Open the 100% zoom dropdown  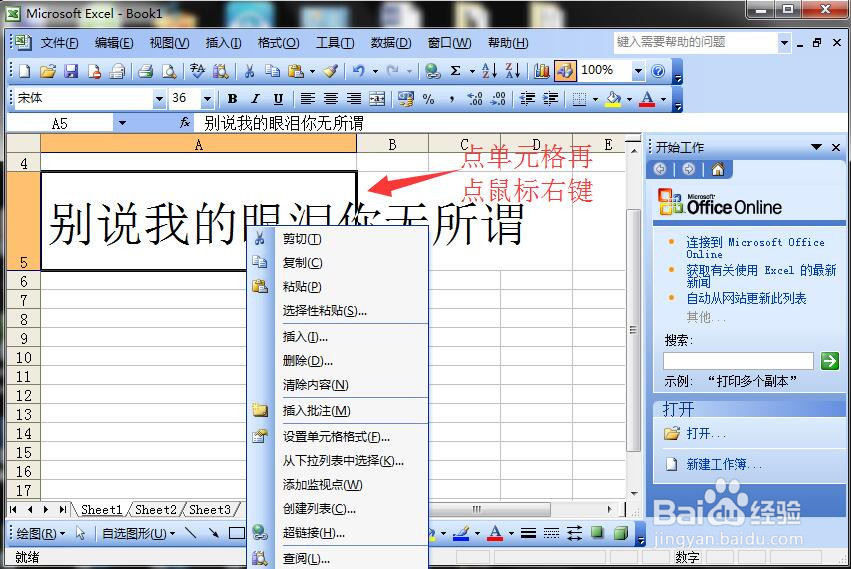[x=638, y=71]
